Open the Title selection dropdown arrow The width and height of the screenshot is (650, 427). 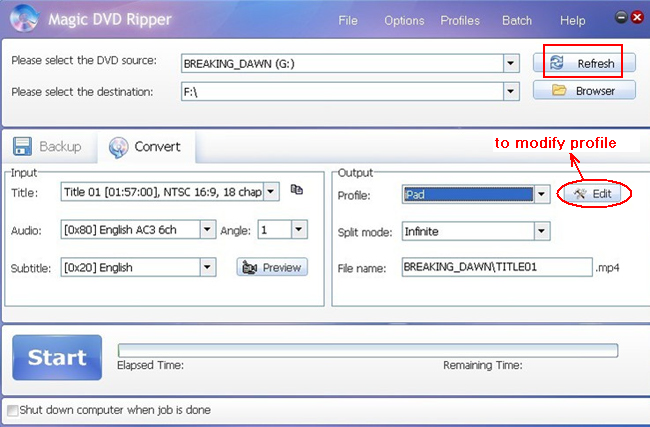tap(271, 192)
